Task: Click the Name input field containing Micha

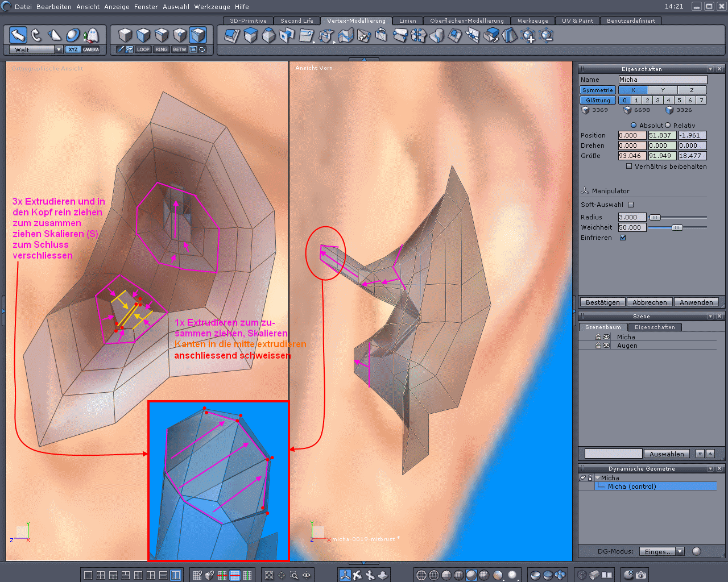Action: pos(663,80)
